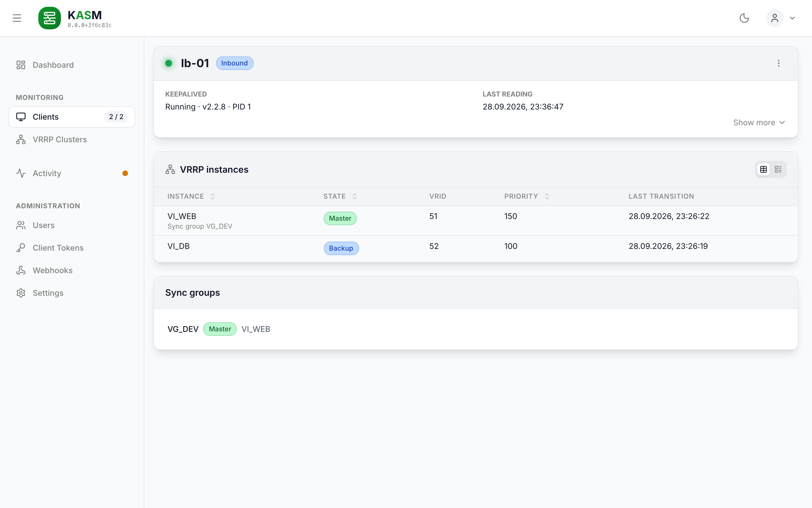Open Users administration page
Viewport: 812px width, 508px height.
tap(72, 225)
